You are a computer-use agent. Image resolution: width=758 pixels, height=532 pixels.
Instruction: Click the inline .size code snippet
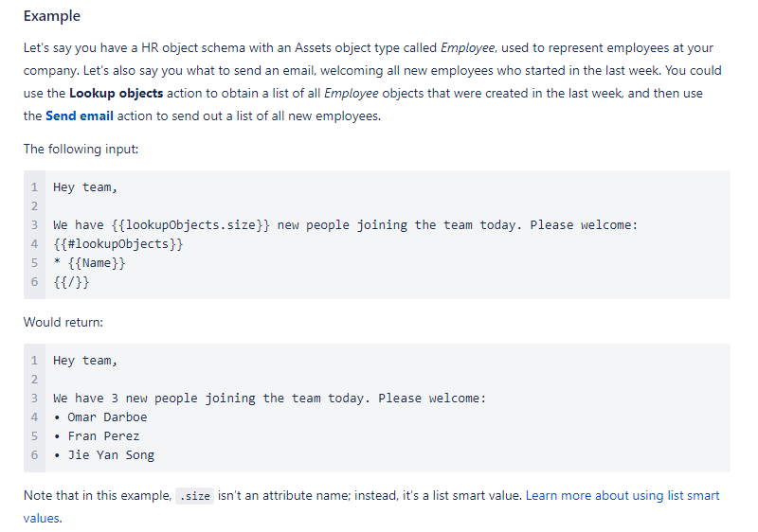coord(194,496)
